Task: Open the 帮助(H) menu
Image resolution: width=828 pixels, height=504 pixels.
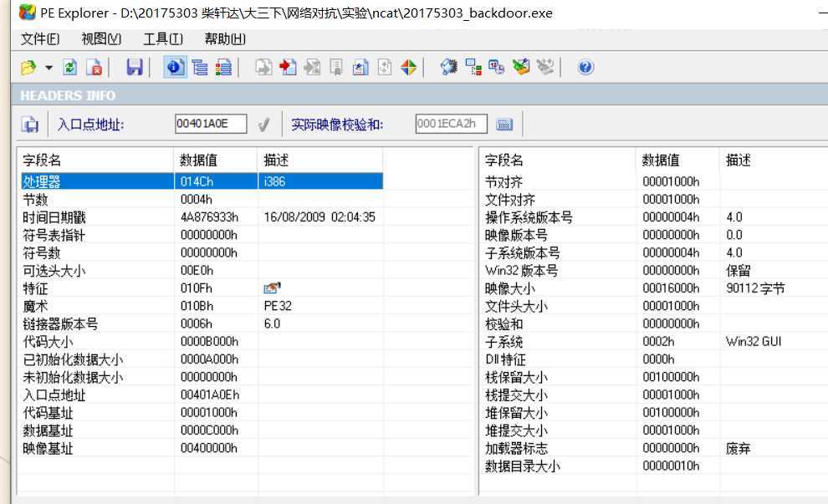Action: (225, 38)
